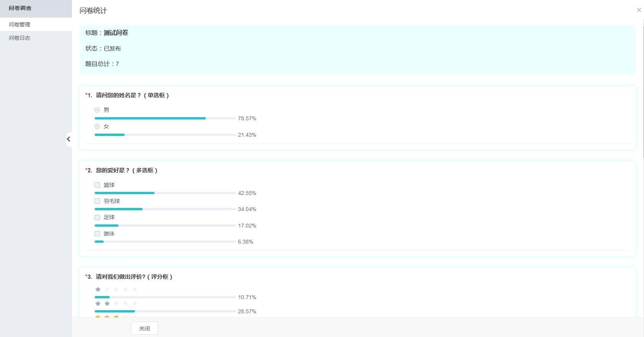
Task: Click the fifth star in one-star rating row
Action: pyautogui.click(x=135, y=289)
